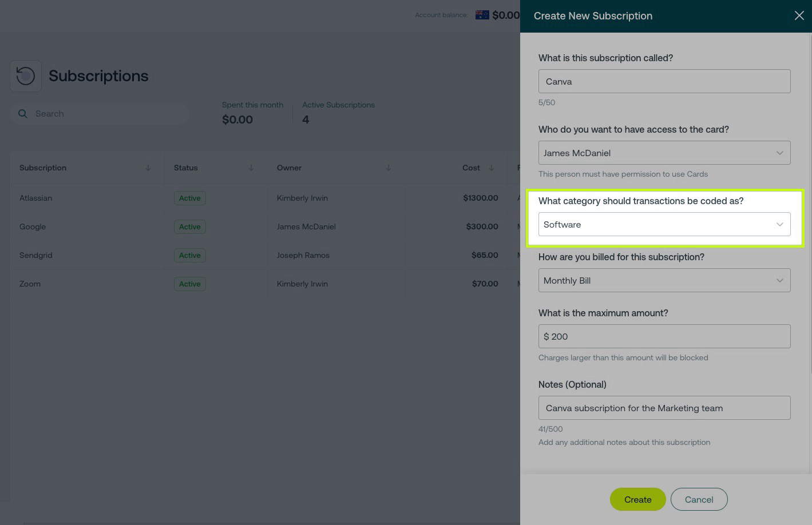The width and height of the screenshot is (812, 525).
Task: Click the maximum amount input field
Action: click(x=664, y=336)
